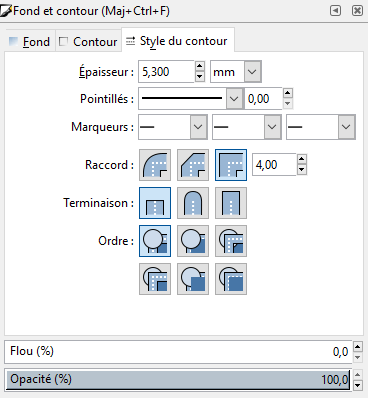
Task: Select second Ordre icon in top row
Action: [193, 241]
